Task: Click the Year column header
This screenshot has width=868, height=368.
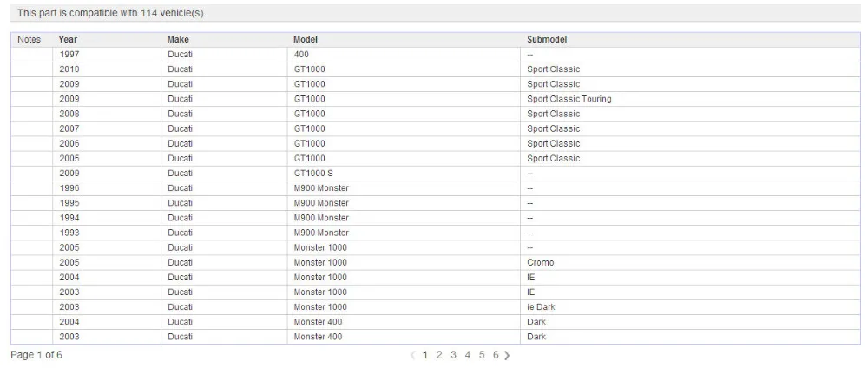Action: [68, 40]
